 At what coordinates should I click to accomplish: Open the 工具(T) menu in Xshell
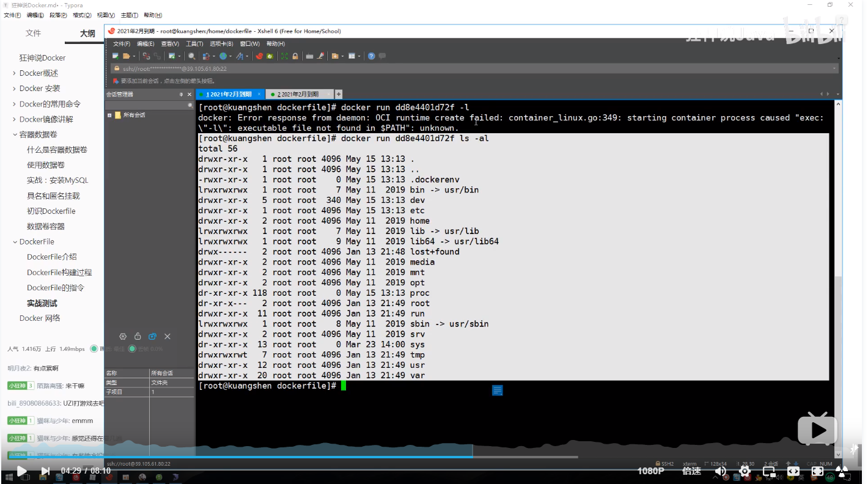(x=194, y=43)
